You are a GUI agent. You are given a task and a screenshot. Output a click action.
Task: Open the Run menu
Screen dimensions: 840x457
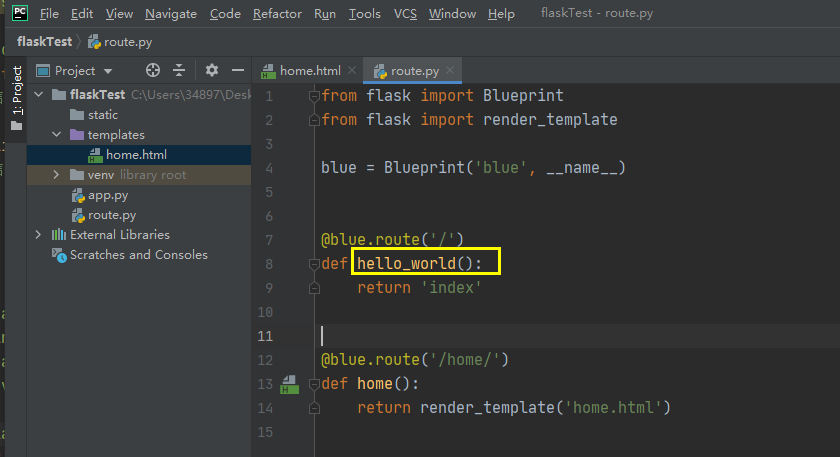(x=325, y=14)
